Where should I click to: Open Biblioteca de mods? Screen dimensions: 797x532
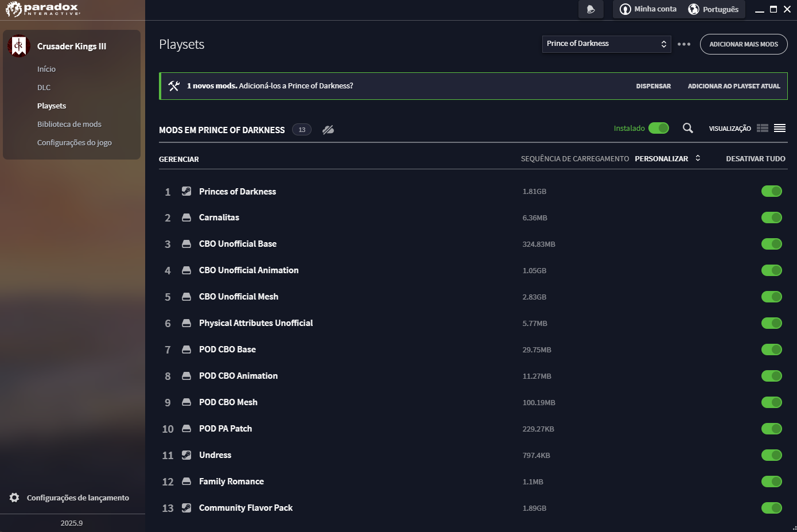[x=69, y=124]
